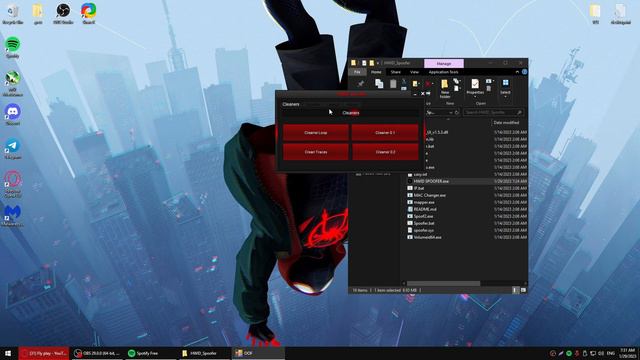This screenshot has height=360, width=640.
Task: Click the volume icon in system tray
Action: [601, 353]
